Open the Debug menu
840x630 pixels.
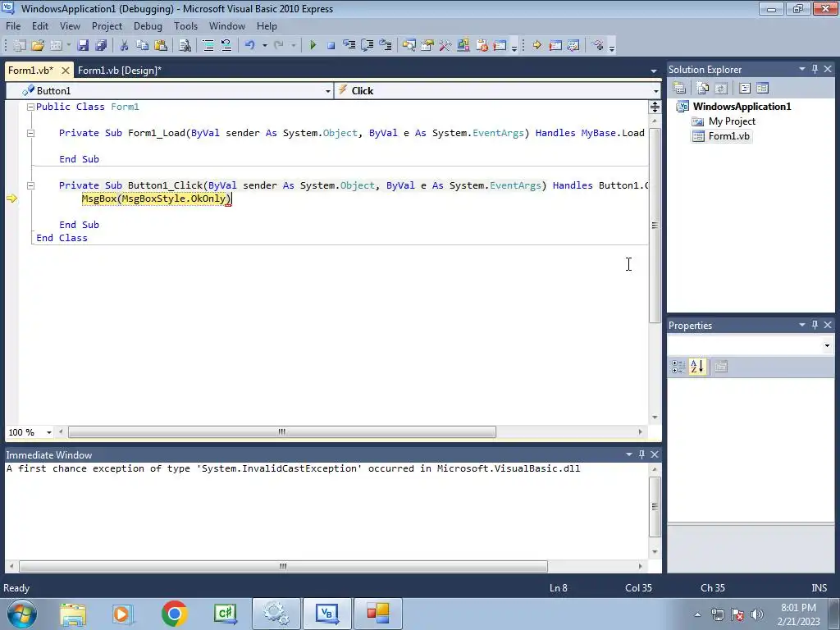(x=148, y=25)
